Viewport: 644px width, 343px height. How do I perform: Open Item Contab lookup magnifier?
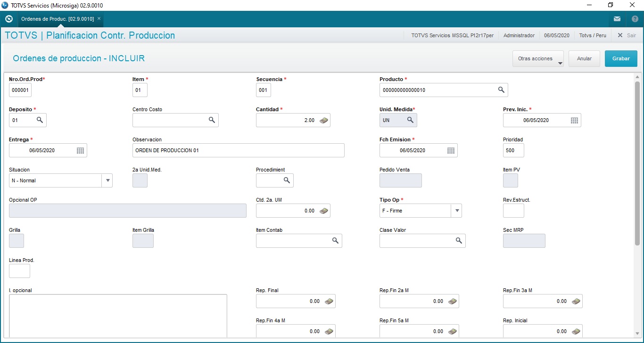[336, 241]
